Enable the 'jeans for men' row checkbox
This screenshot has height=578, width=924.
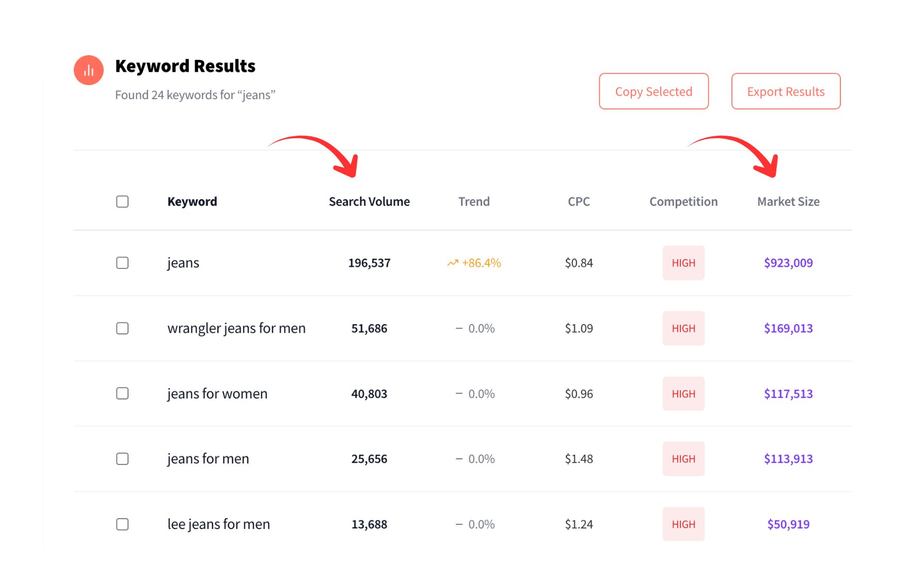[x=122, y=459]
